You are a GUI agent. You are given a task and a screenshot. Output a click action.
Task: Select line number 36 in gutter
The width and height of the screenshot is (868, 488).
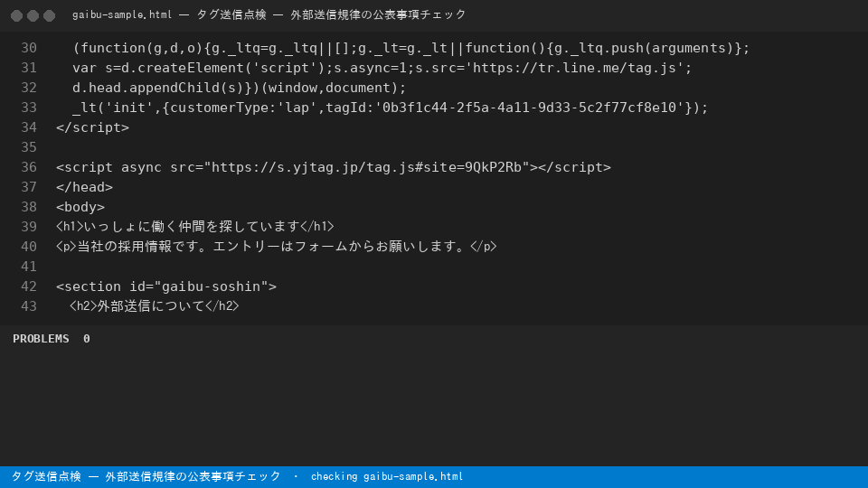coord(29,167)
